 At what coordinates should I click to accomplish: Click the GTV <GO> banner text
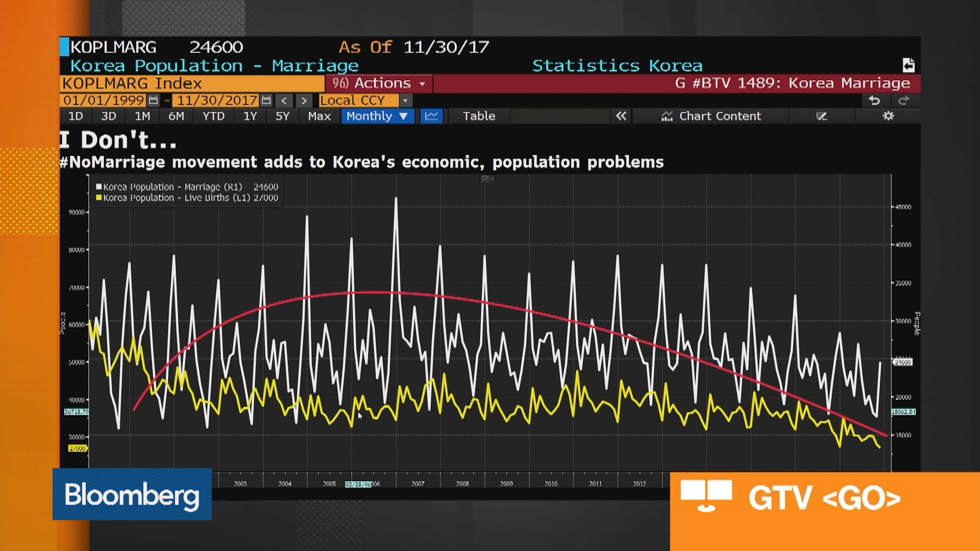824,498
